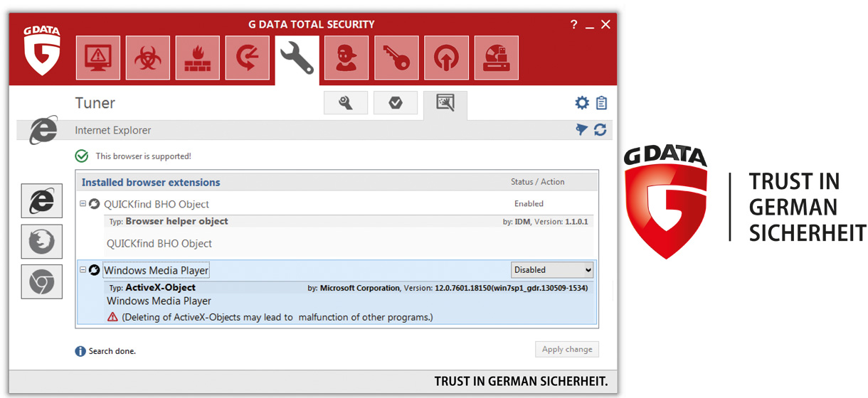Open Tuner settings gear

[x=582, y=103]
